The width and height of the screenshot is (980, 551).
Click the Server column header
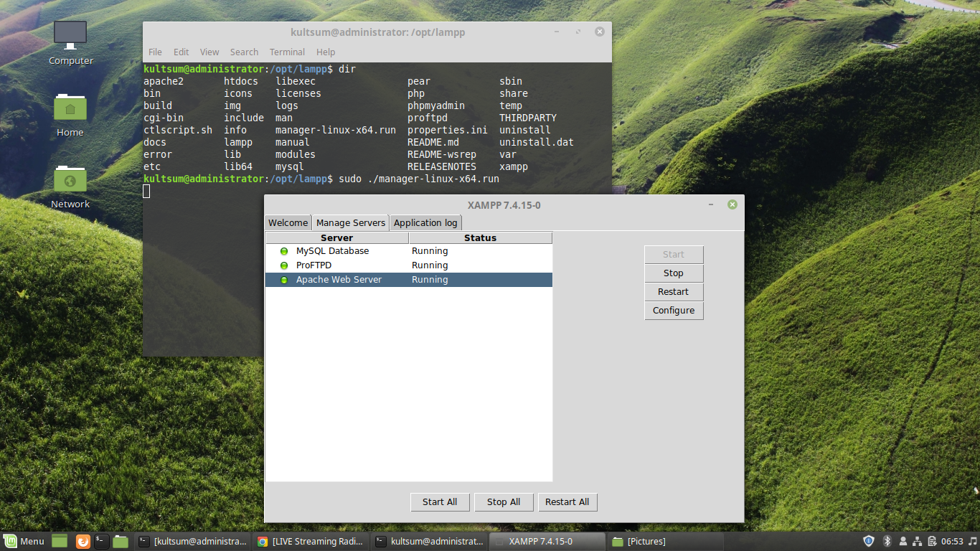337,237
